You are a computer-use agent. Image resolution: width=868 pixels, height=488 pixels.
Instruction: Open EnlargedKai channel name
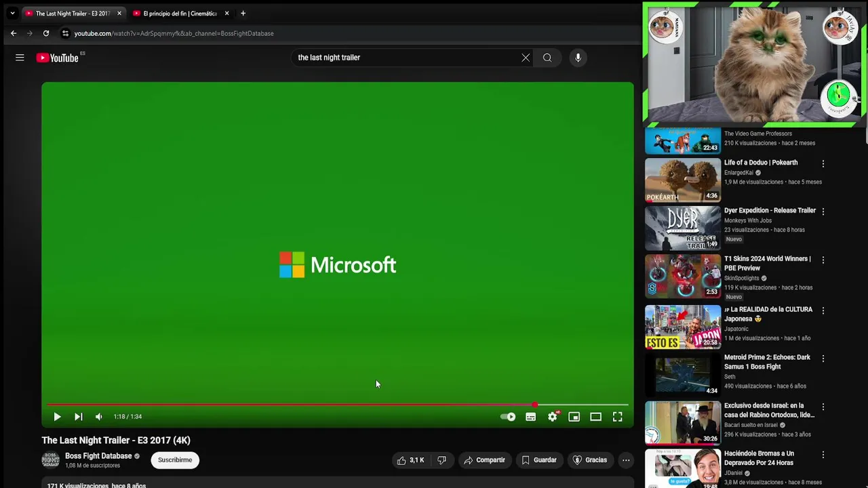738,173
